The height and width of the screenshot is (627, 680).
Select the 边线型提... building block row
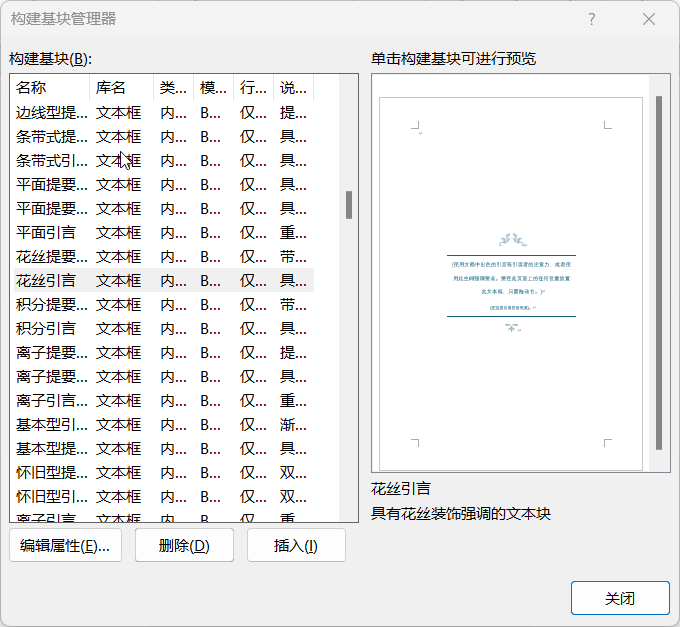pos(52,112)
